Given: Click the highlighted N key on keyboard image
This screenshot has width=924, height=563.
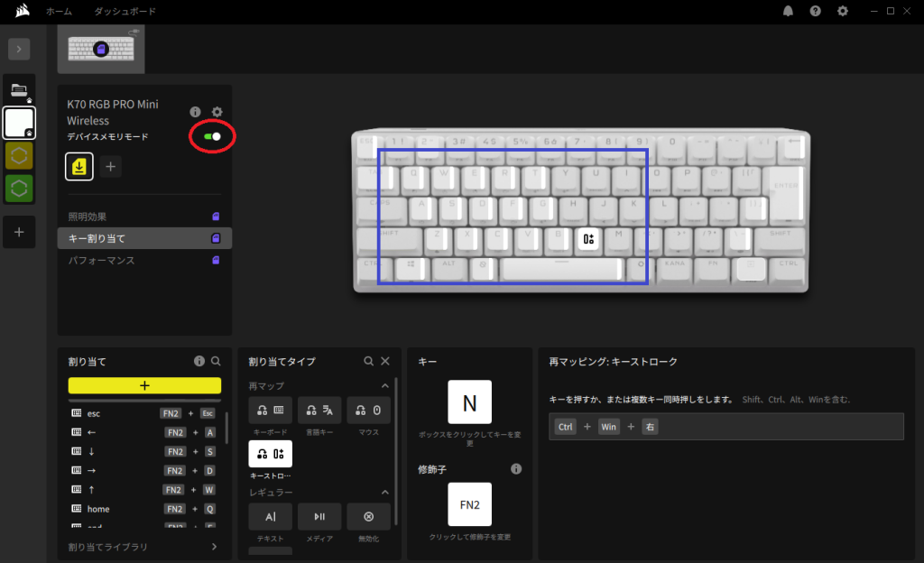Looking at the screenshot, I should pos(588,239).
